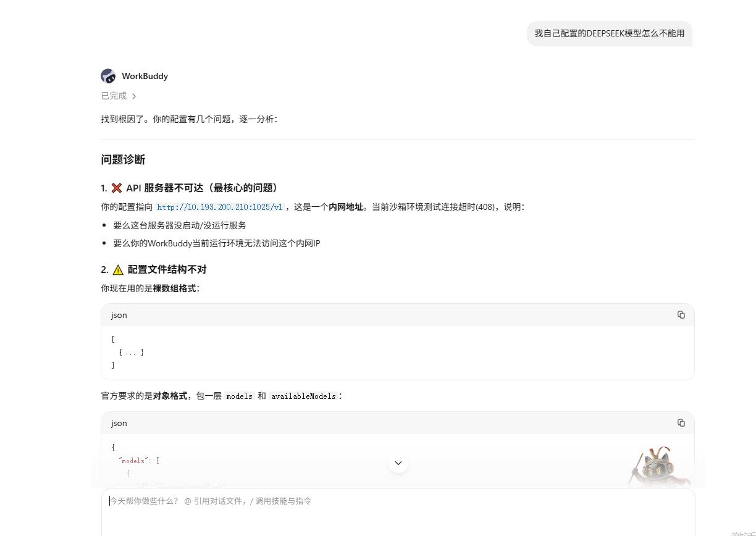Click the robot monkey mascot image
The width and height of the screenshot is (756, 536).
coord(660,466)
